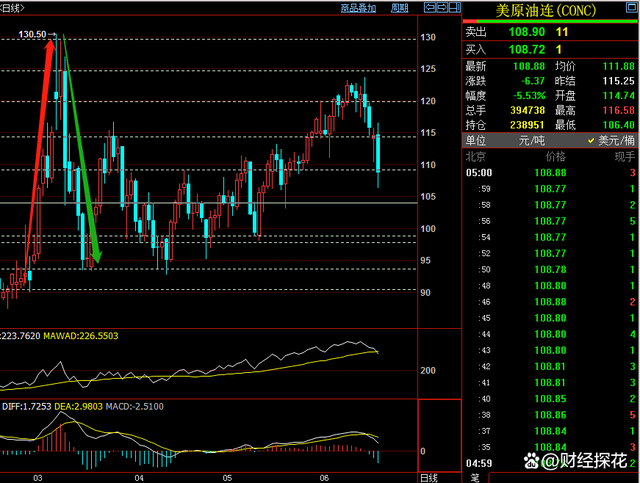Select 元/吨 as the price unit
Image resolution: width=640 pixels, height=483 pixels.
click(531, 141)
